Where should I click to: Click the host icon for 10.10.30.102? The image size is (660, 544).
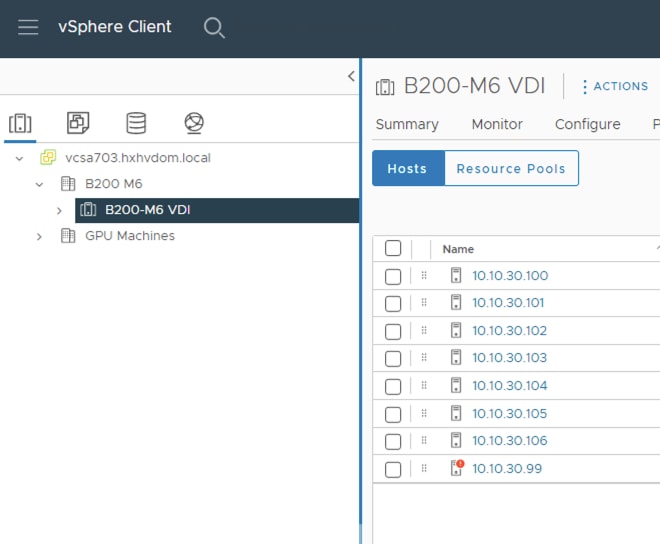click(x=456, y=330)
